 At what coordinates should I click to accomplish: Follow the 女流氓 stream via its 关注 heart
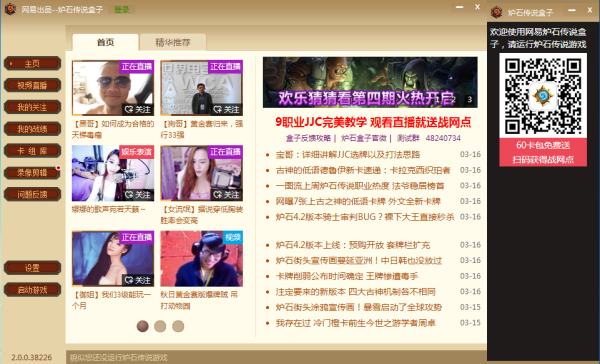tap(227, 195)
